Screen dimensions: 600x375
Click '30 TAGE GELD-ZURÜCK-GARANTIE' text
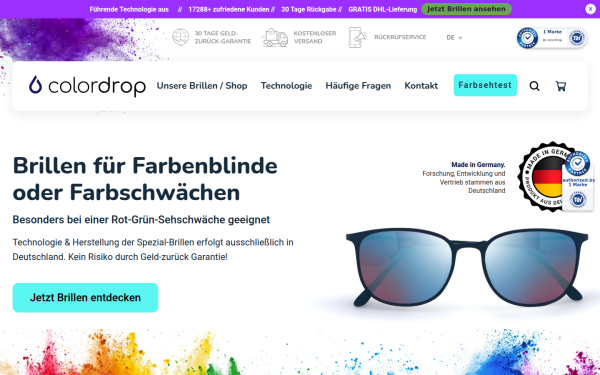point(223,37)
